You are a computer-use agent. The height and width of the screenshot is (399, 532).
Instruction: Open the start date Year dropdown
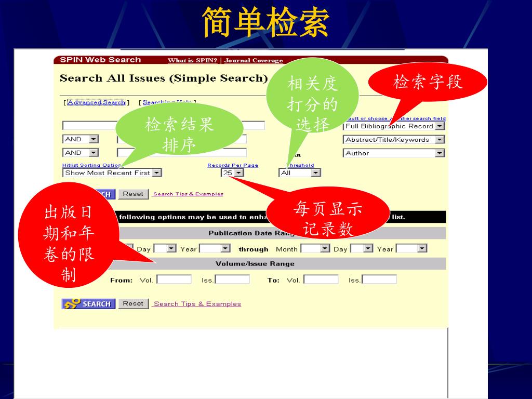pos(215,249)
